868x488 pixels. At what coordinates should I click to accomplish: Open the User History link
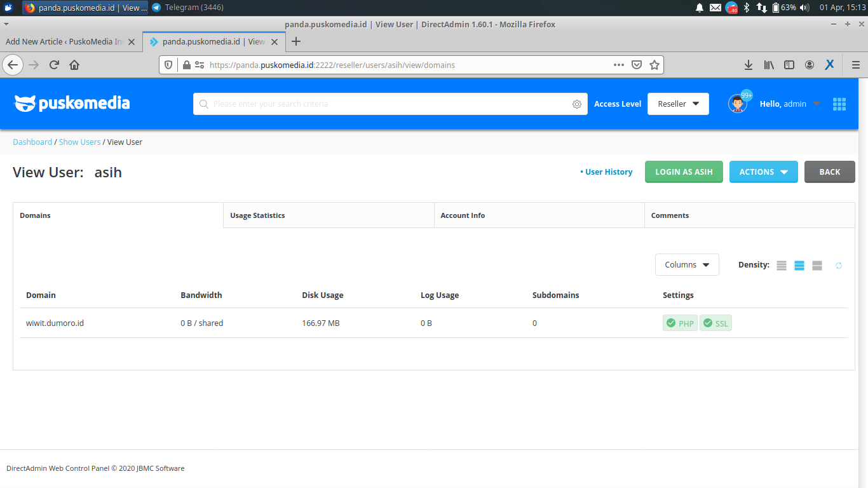pos(608,172)
